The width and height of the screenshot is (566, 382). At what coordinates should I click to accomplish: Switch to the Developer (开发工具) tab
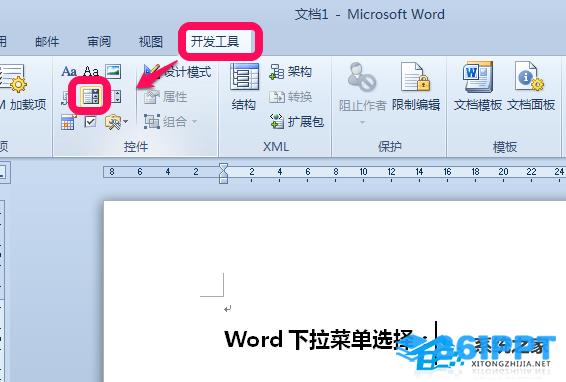point(215,42)
